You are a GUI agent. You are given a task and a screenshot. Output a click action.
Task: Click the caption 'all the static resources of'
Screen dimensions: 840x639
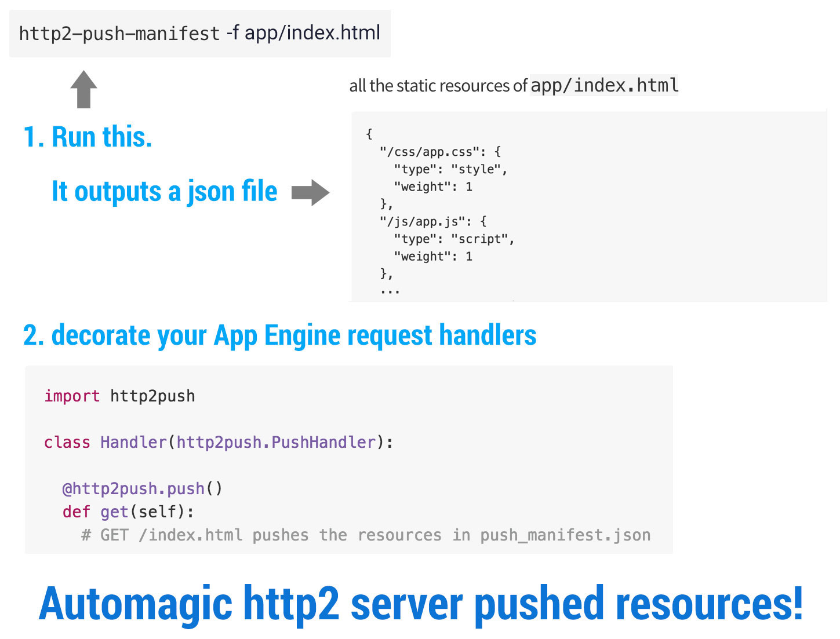tap(438, 86)
